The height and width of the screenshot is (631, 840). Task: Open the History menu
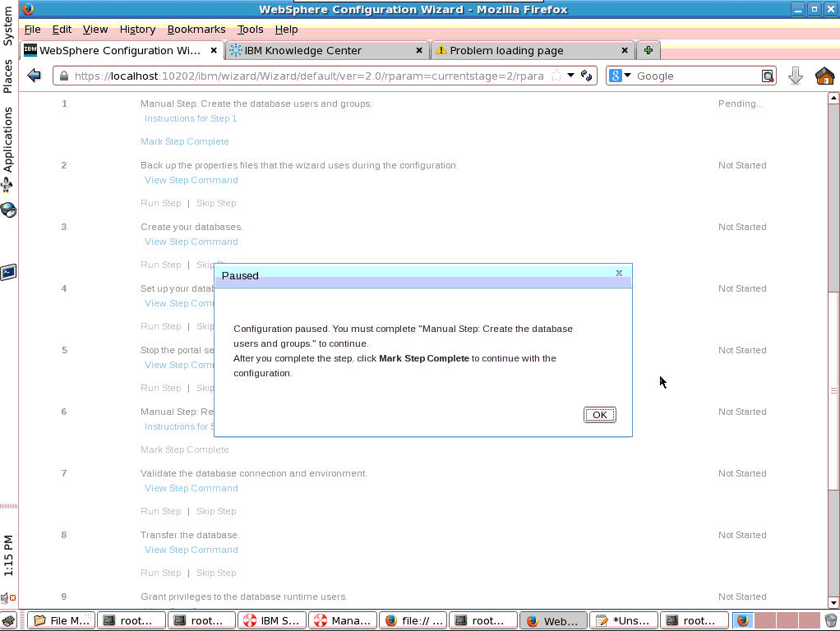point(137,30)
